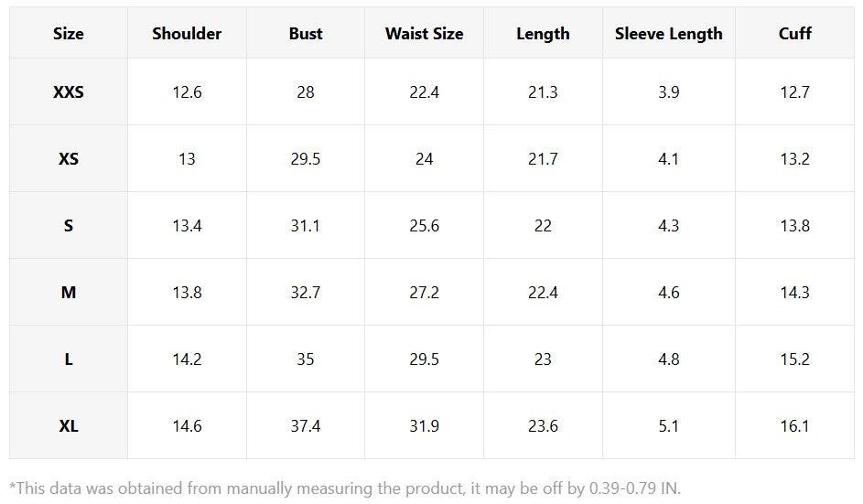Click the manual measurement disclaimer note
Screen dimensions: 863x504
tap(345, 487)
